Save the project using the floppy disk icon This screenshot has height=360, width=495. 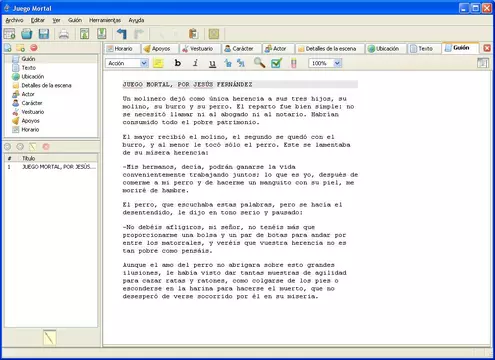(x=44, y=34)
